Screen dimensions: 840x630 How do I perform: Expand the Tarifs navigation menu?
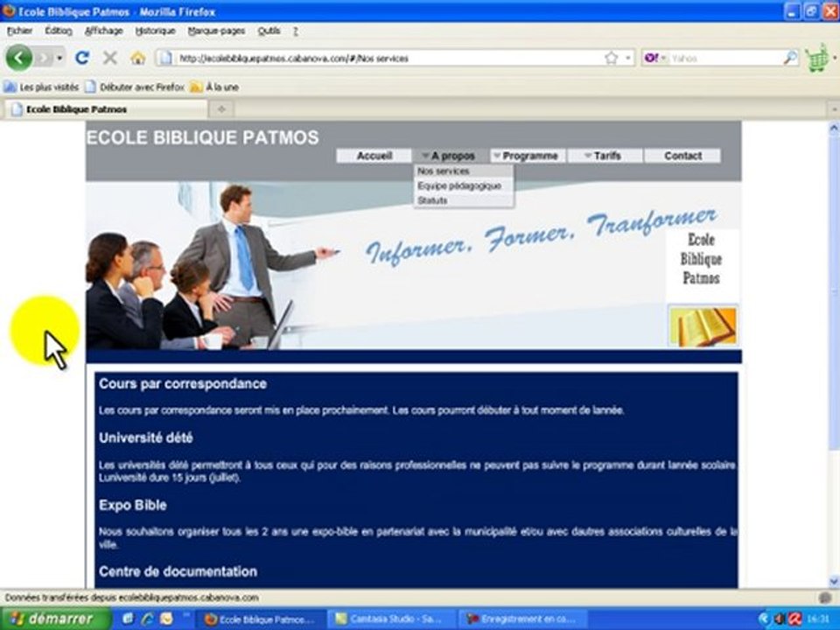[x=605, y=156]
